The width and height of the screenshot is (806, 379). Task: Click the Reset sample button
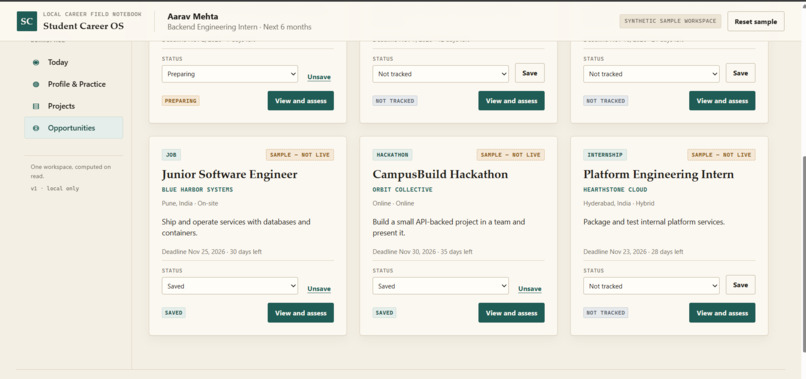tap(756, 22)
